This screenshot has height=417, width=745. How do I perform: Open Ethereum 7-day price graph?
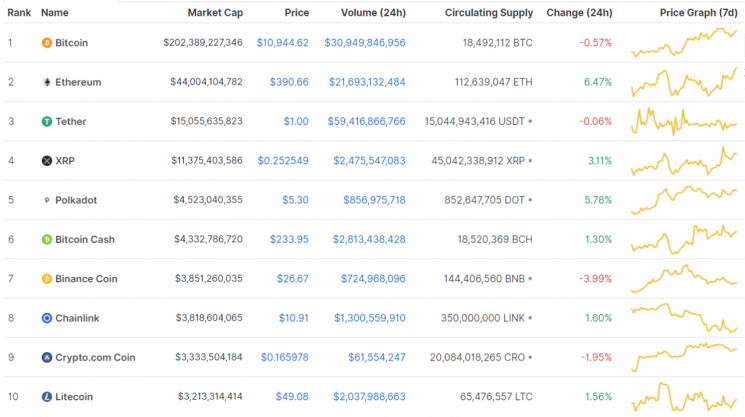click(684, 82)
